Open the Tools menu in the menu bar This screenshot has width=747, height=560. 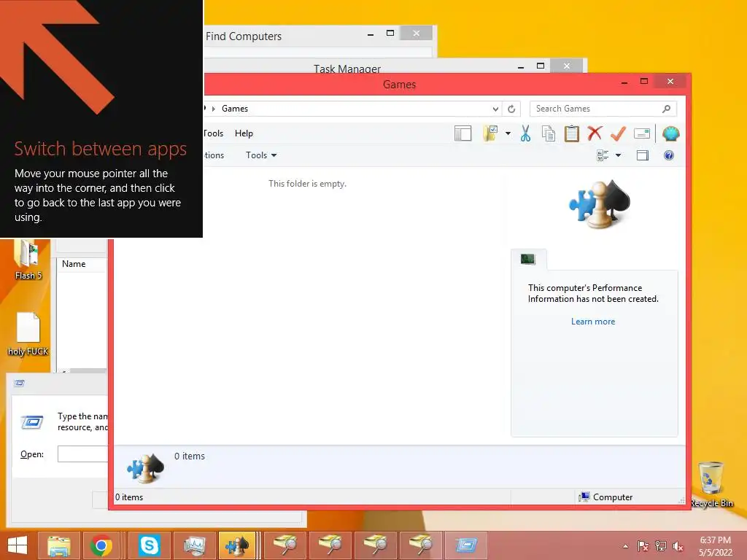[x=213, y=133]
